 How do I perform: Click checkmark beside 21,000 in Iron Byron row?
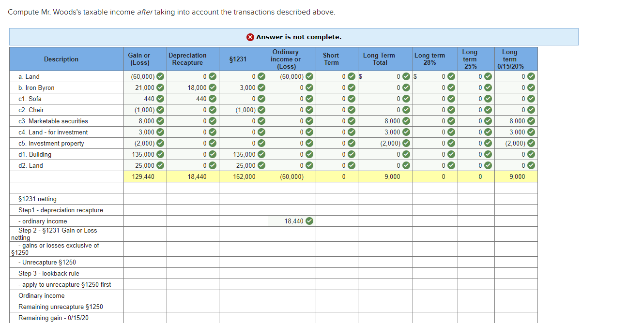click(160, 88)
